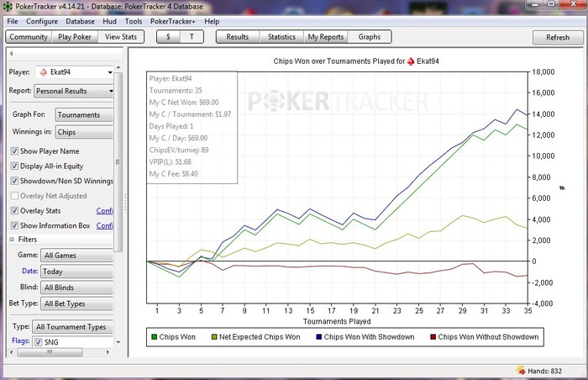
Task: Click 'My C Net Won: $69.00' info line
Action: [184, 102]
